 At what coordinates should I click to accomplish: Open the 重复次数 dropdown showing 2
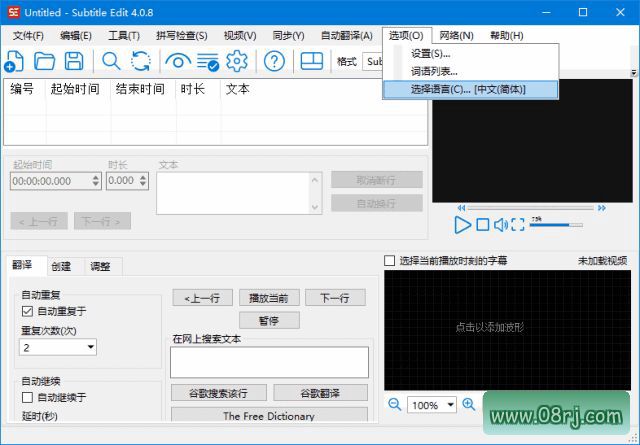click(x=58, y=347)
